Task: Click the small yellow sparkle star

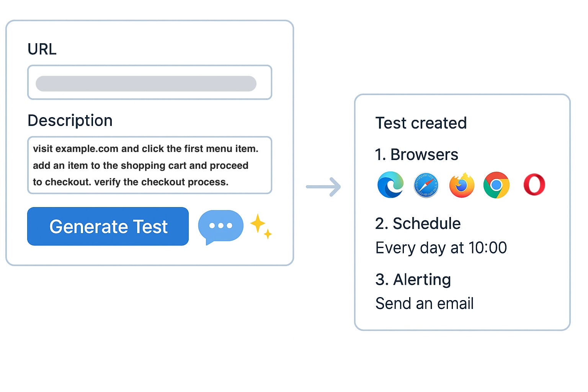Action: pyautogui.click(x=268, y=234)
